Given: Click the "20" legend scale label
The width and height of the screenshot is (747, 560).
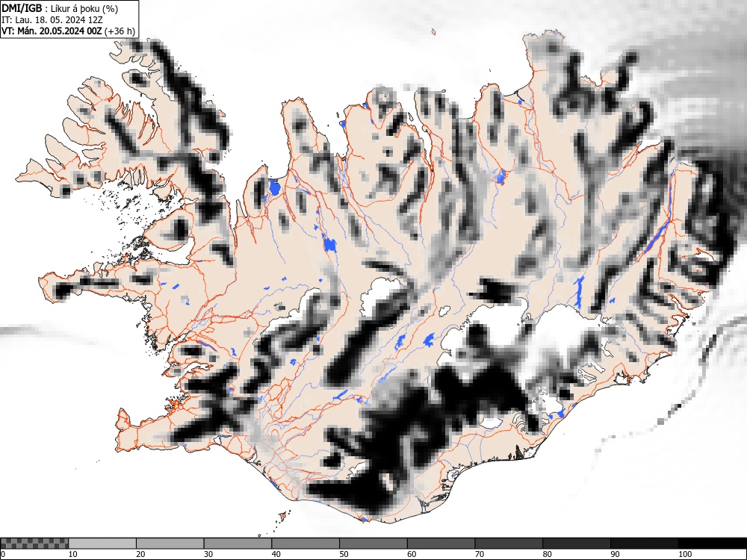Looking at the screenshot, I should (140, 554).
